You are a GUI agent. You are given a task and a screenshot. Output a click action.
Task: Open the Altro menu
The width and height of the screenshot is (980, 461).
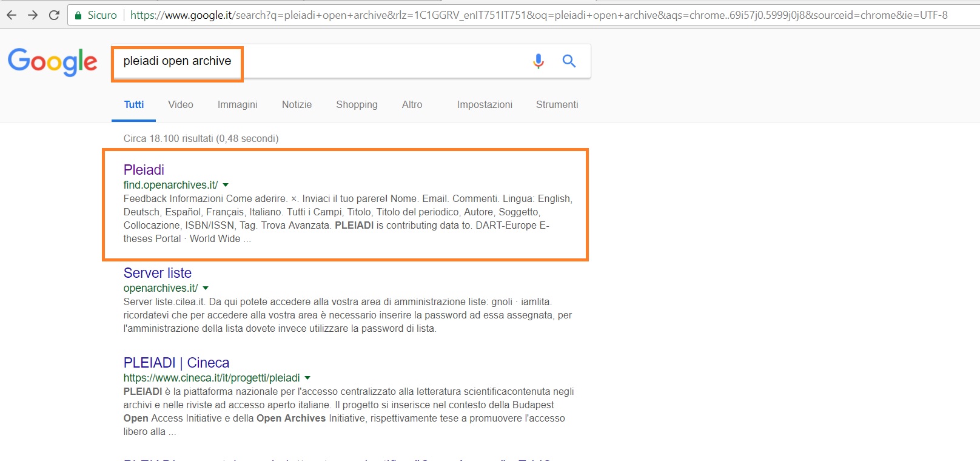[412, 104]
